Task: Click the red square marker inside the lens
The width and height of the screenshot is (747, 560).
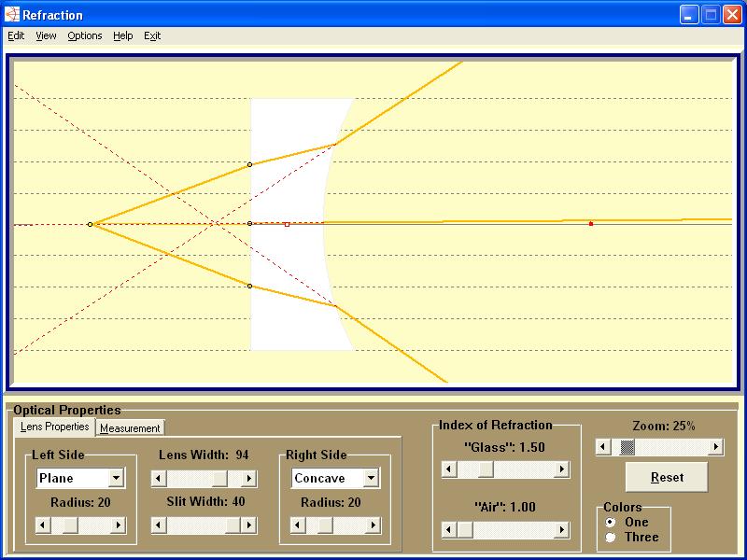Action: pyautogui.click(x=287, y=224)
